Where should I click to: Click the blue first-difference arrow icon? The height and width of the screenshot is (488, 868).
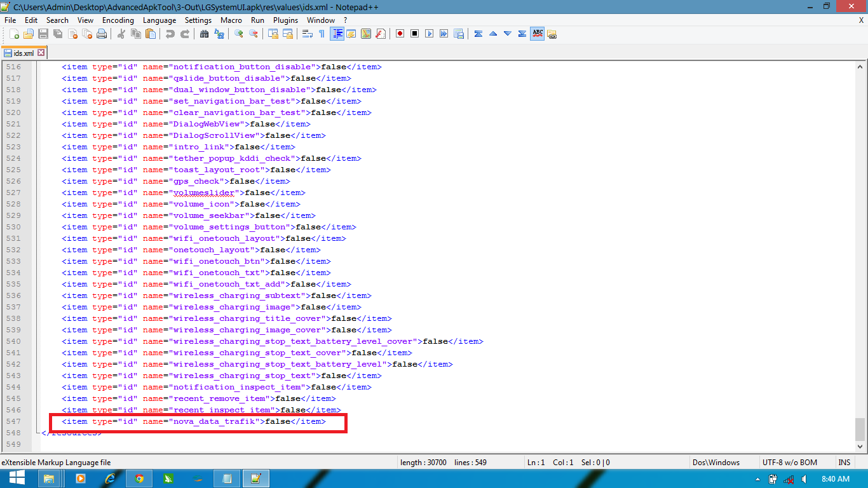(478, 34)
